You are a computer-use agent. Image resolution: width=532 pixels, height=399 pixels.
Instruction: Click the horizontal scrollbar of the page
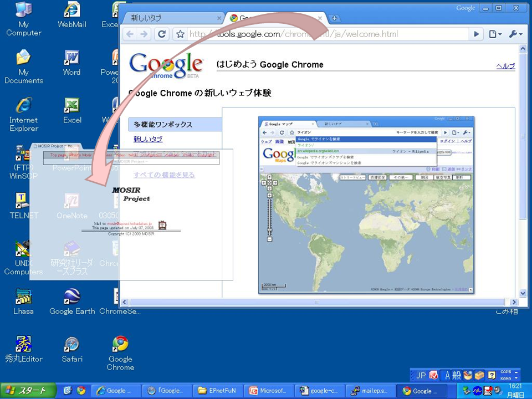click(x=317, y=302)
